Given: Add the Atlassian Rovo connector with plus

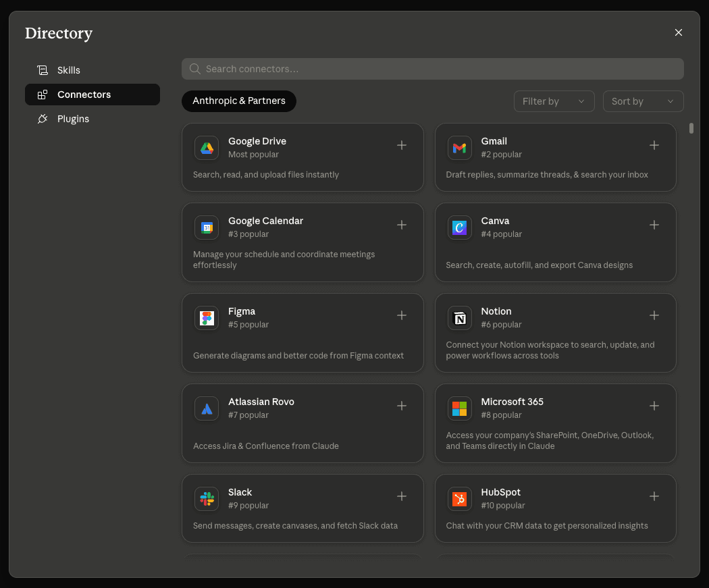Looking at the screenshot, I should (x=402, y=406).
